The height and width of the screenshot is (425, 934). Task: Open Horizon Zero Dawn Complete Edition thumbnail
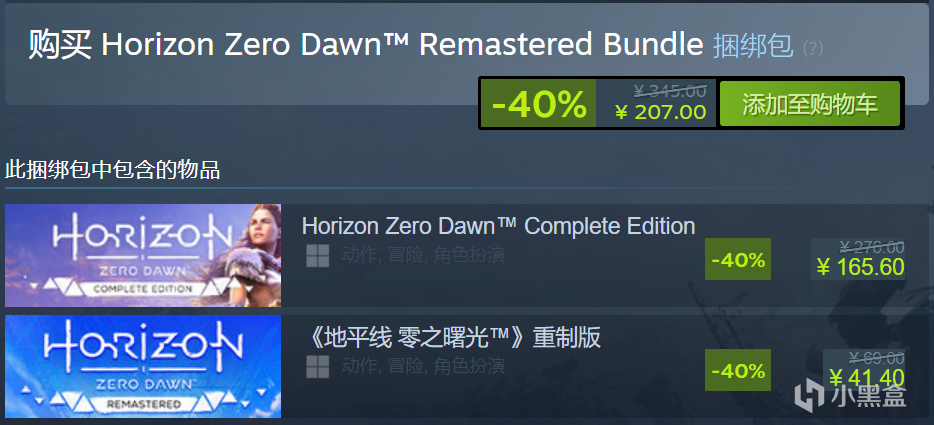(143, 255)
